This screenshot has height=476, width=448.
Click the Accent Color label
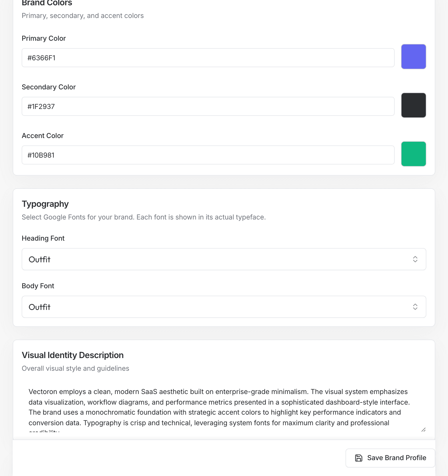click(43, 136)
